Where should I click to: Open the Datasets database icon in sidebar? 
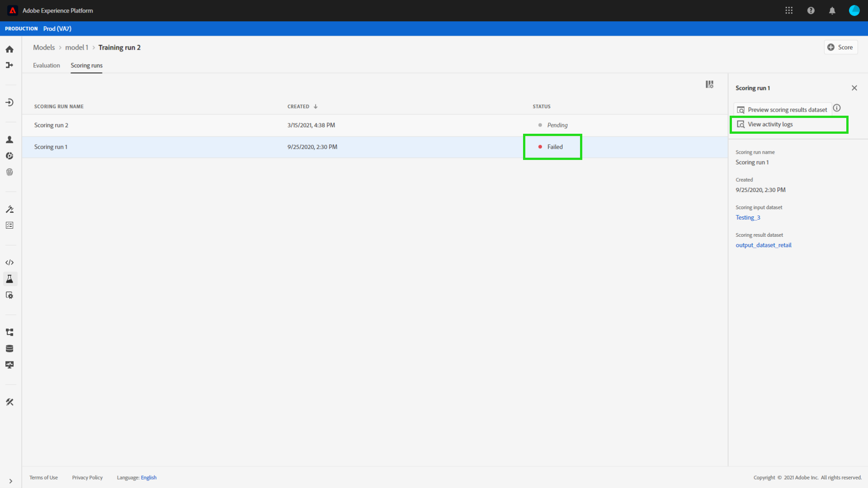coord(9,348)
